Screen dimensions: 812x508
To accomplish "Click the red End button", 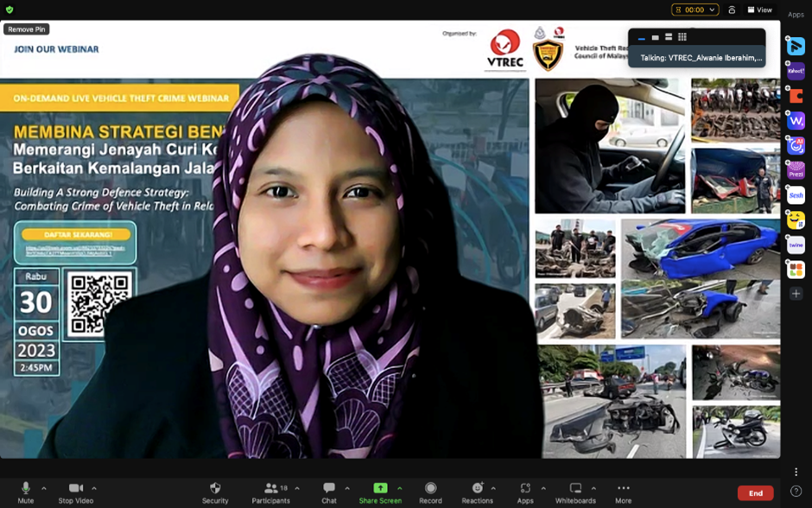I will (x=755, y=493).
